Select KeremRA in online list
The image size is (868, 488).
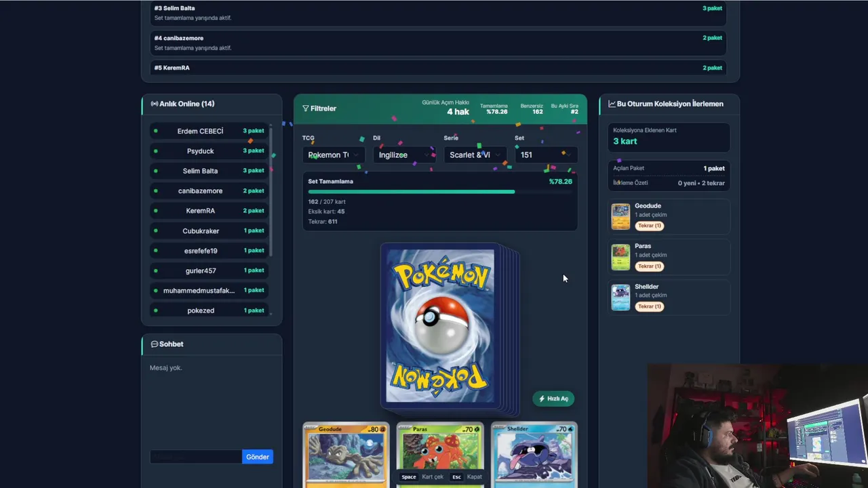(x=210, y=211)
